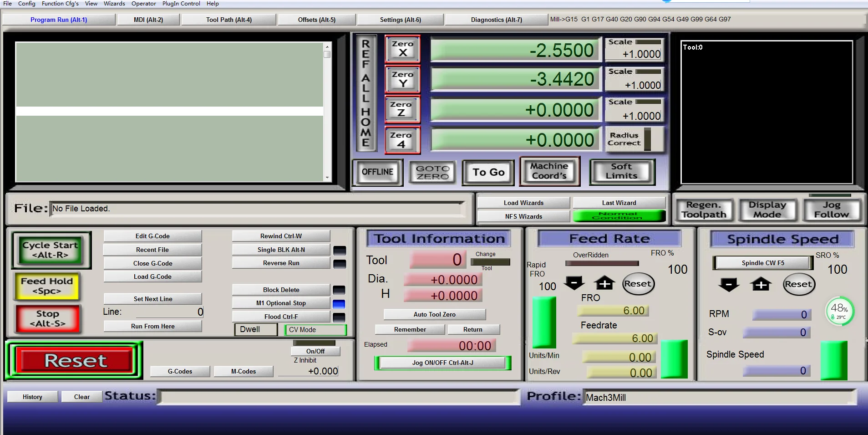Click Auto Tool Zero button

[435, 314]
